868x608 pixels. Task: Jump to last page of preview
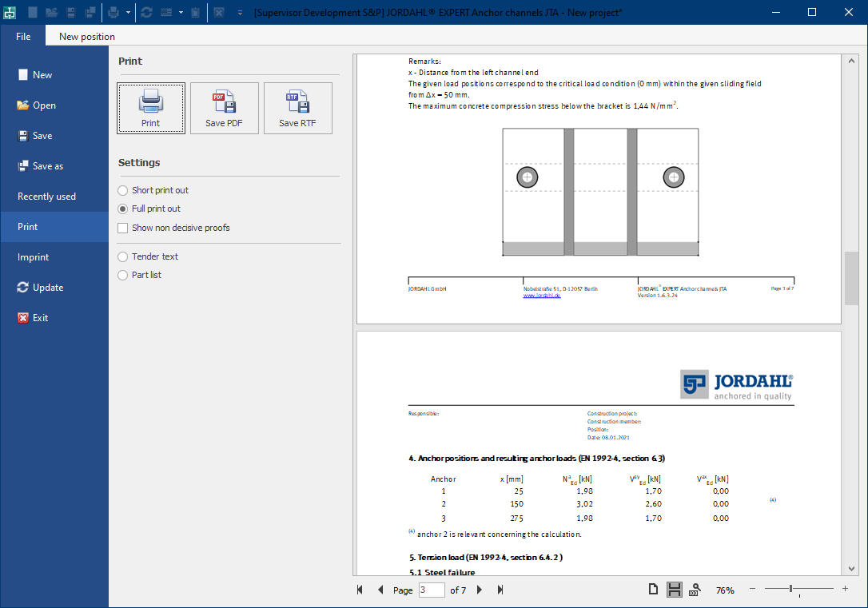coord(500,590)
